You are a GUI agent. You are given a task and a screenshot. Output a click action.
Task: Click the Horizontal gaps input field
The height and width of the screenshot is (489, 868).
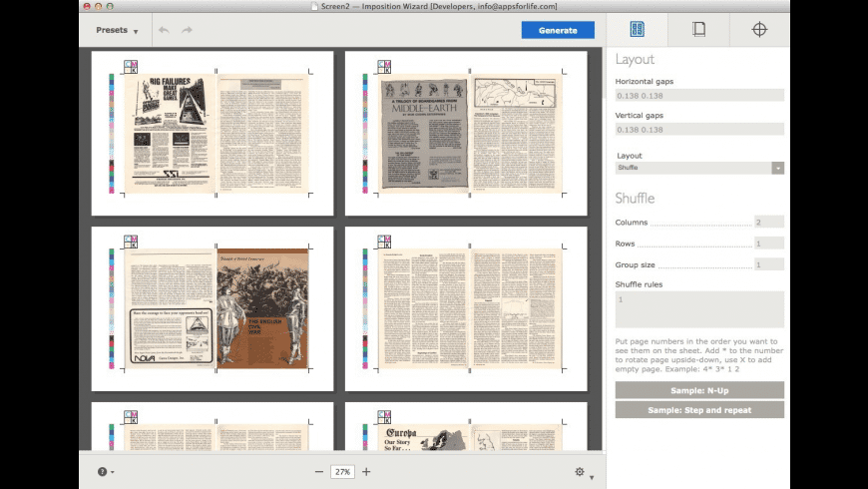[x=699, y=95]
